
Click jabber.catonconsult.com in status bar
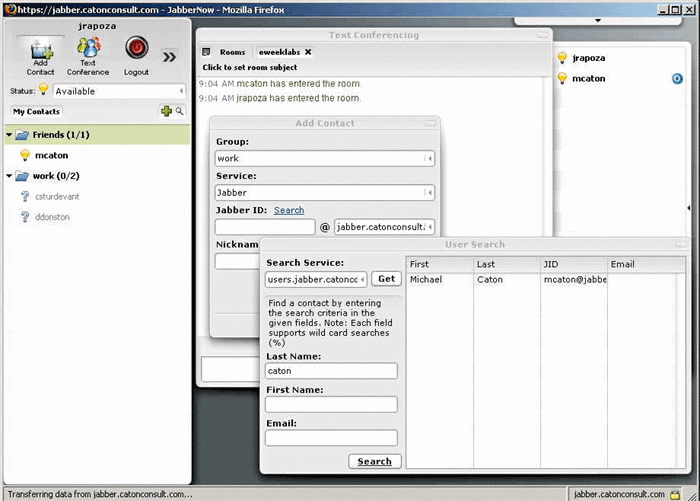[619, 494]
